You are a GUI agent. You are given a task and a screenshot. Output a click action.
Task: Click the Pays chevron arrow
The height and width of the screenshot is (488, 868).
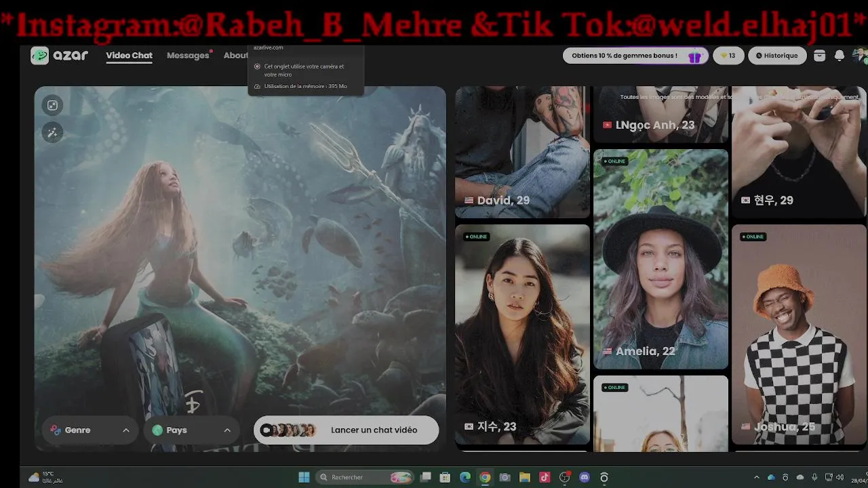[x=227, y=430]
